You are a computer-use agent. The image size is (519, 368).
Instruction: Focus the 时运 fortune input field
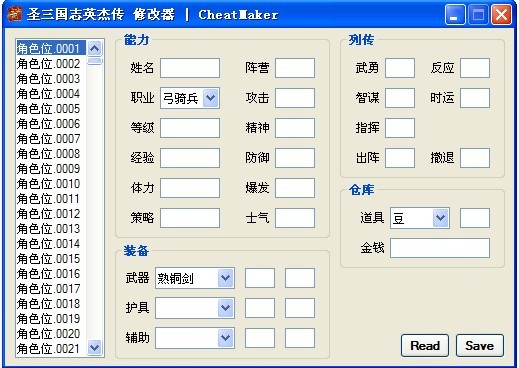(475, 98)
